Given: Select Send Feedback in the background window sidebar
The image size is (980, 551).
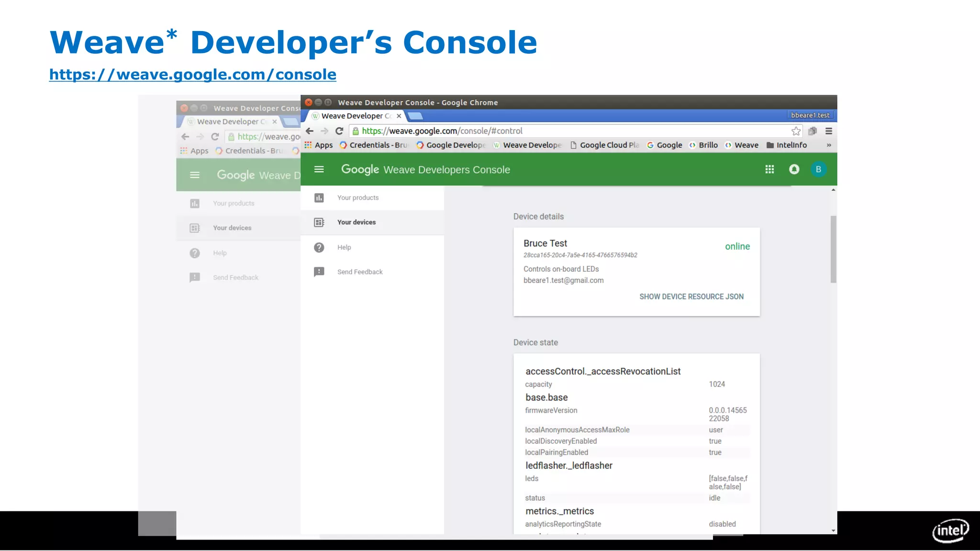Looking at the screenshot, I should [x=238, y=277].
